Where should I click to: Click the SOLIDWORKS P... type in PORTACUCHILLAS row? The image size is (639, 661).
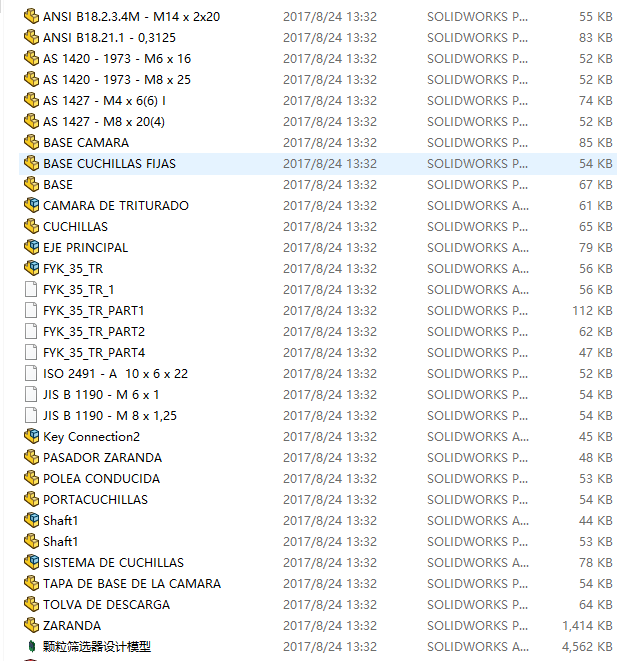point(478,500)
